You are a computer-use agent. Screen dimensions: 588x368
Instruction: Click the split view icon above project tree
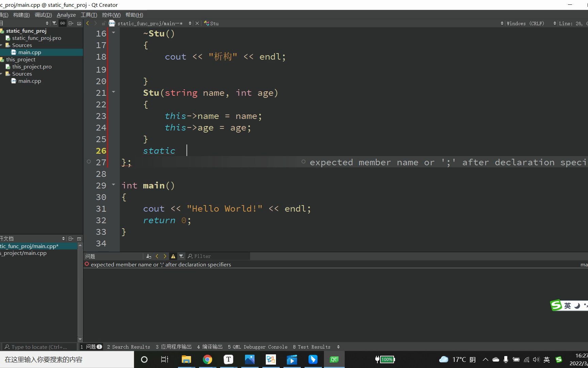pyautogui.click(x=71, y=23)
